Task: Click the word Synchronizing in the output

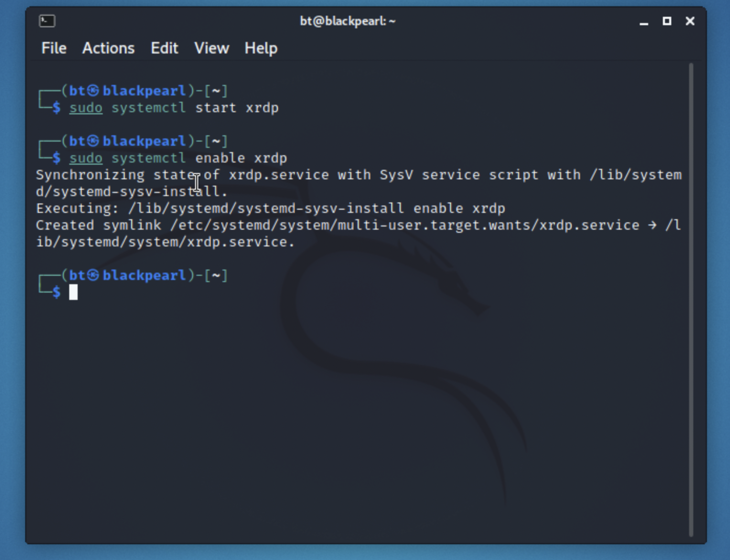Action: 90,175
